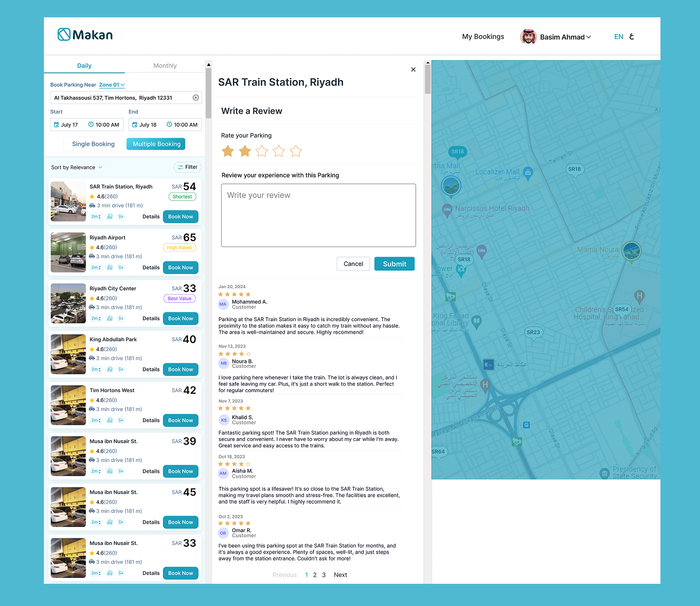Screen dimensions: 700x606
Task: Click the fifth rating star
Action: pyautogui.click(x=296, y=151)
